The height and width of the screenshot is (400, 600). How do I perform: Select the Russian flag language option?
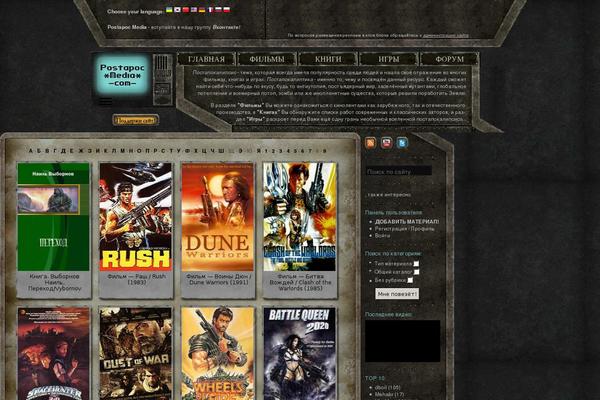[218, 10]
